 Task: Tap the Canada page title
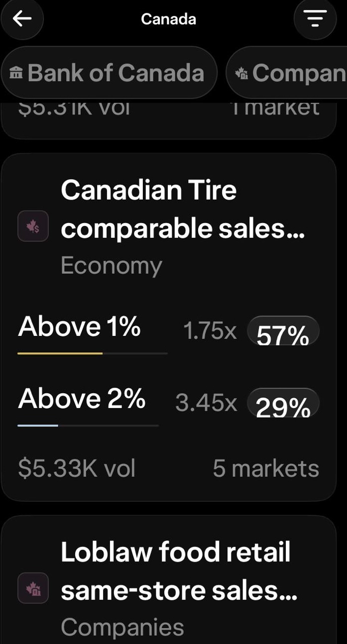[169, 19]
